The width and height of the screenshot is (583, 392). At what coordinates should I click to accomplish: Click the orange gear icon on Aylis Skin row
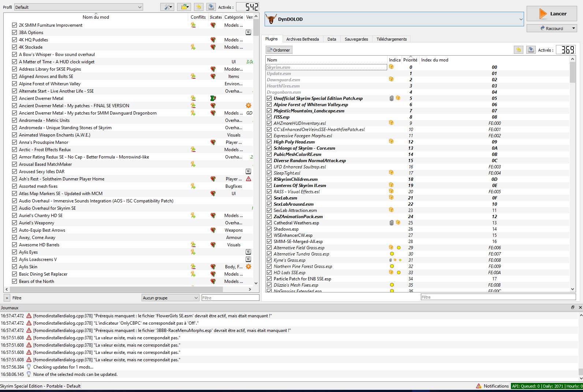tap(248, 267)
